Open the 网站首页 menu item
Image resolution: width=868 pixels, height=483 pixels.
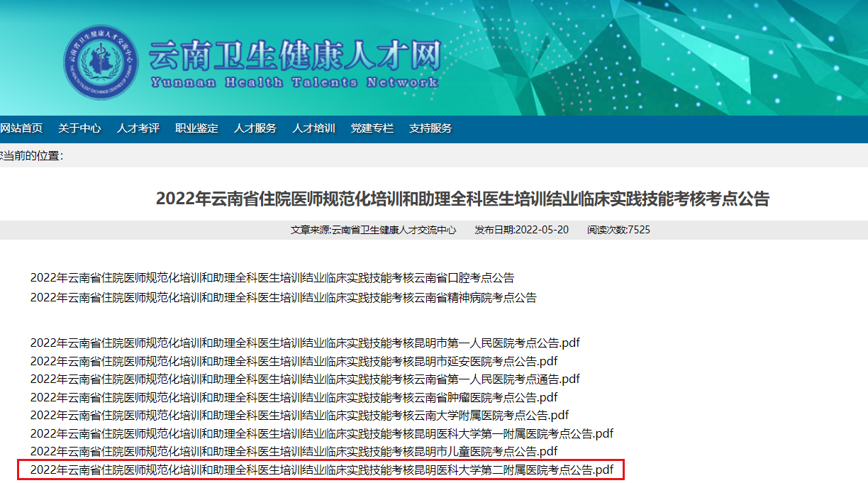pos(21,128)
